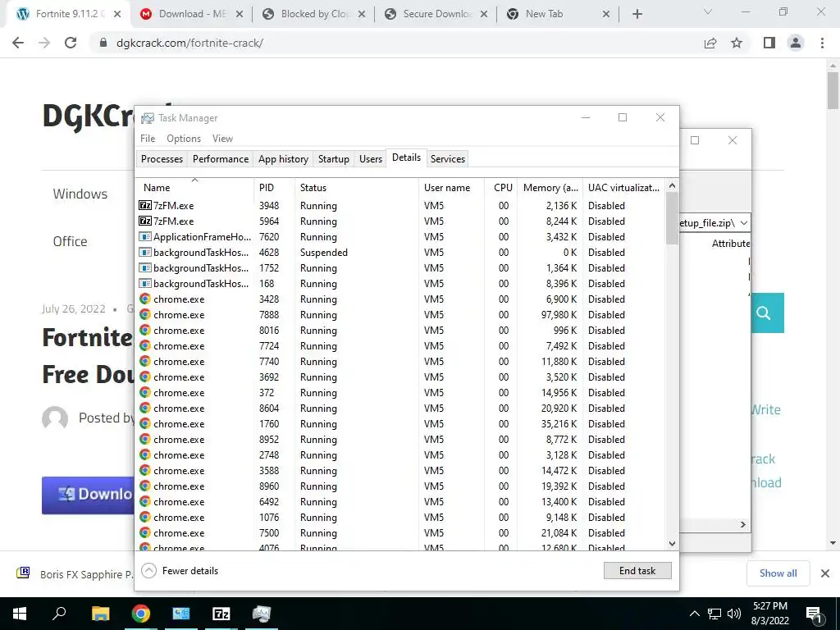Image resolution: width=840 pixels, height=630 pixels.
Task: Click Show all downloads button
Action: 778,573
